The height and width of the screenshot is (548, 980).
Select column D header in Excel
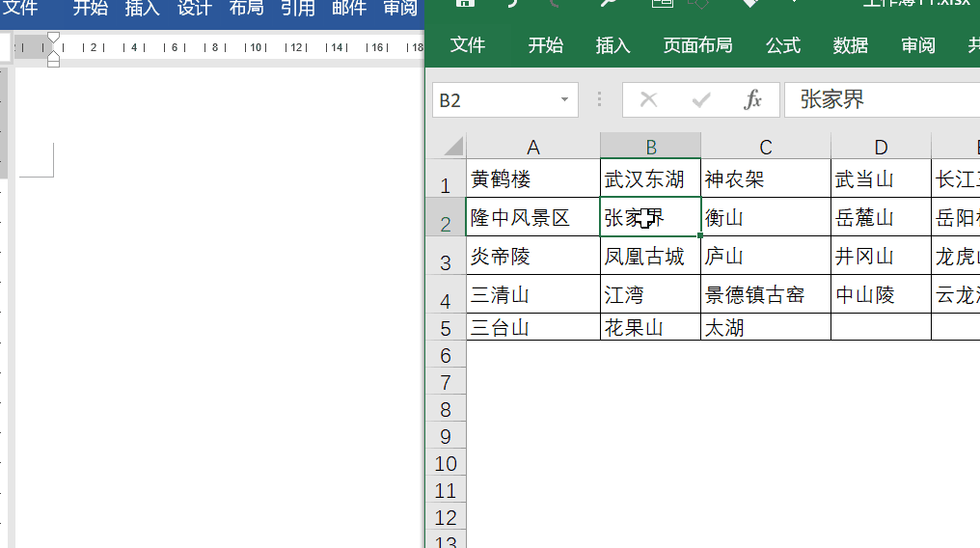tap(881, 147)
